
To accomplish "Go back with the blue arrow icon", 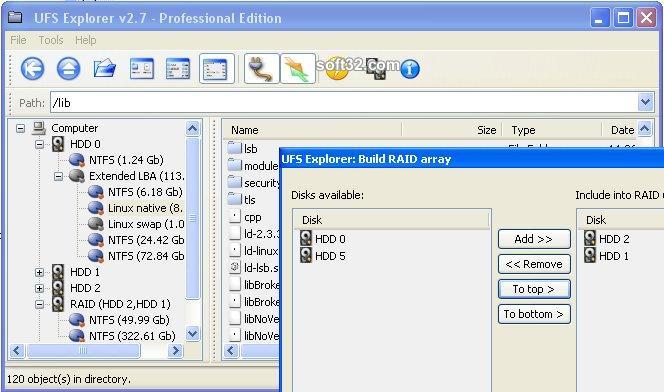I will [x=33, y=69].
